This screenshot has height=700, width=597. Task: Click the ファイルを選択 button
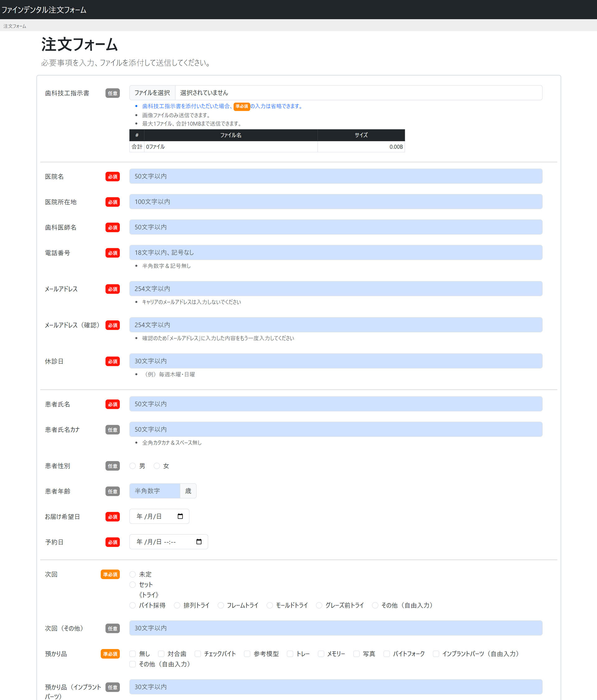(x=152, y=93)
